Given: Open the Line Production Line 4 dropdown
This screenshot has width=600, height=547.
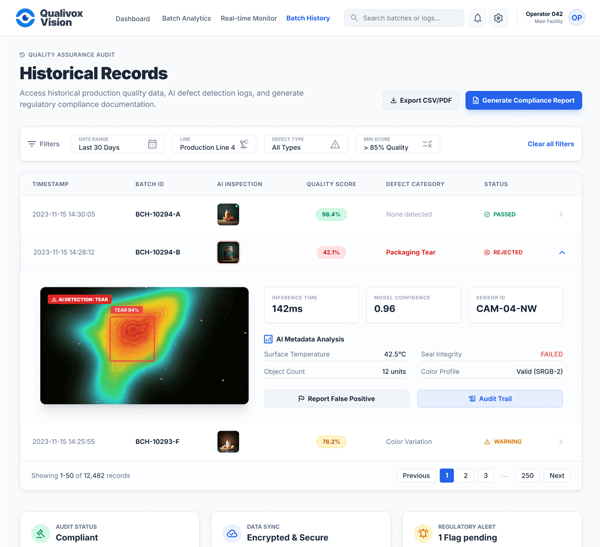Looking at the screenshot, I should [x=214, y=144].
